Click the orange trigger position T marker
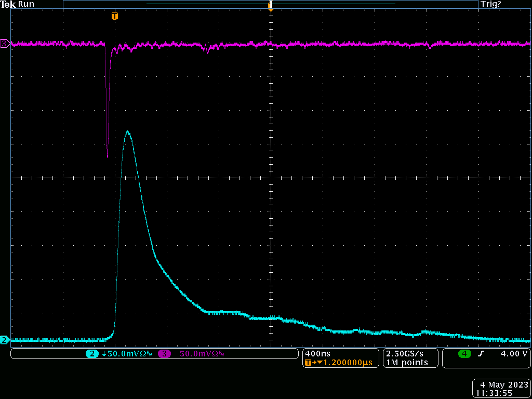 coord(115,17)
